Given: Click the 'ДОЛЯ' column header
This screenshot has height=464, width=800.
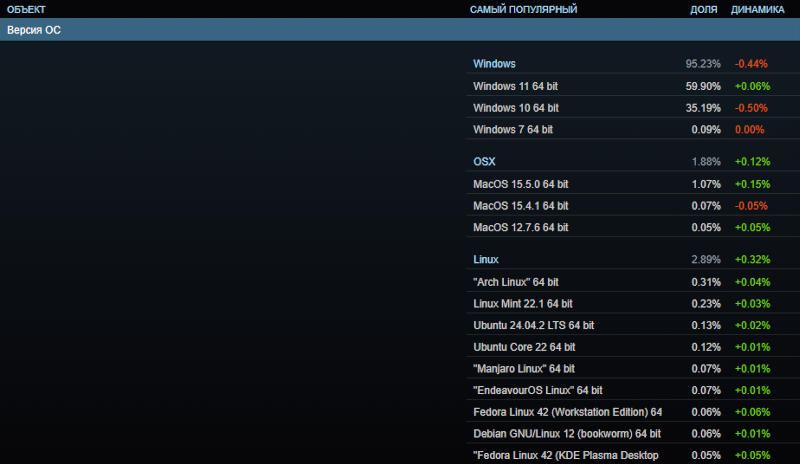Looking at the screenshot, I should tap(703, 9).
